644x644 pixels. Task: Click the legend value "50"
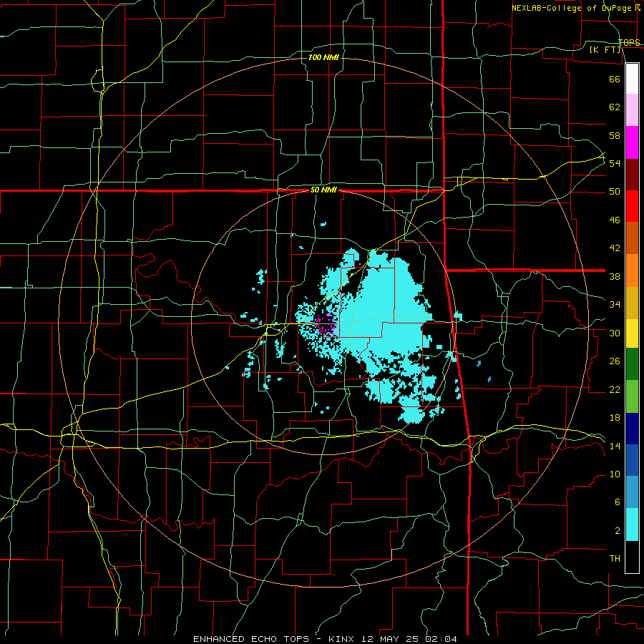pos(615,192)
